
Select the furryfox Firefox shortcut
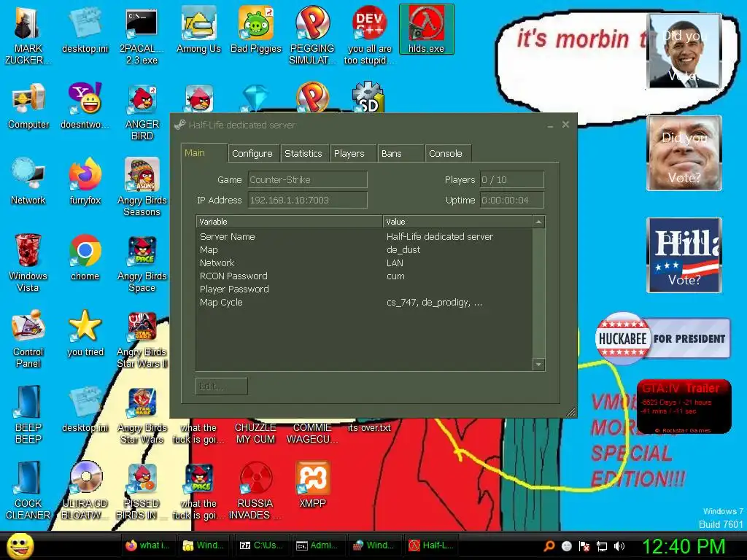[85, 182]
